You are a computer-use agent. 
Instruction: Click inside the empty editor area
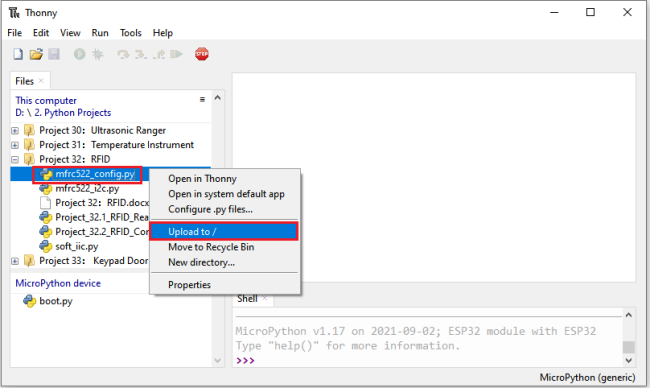(x=434, y=177)
